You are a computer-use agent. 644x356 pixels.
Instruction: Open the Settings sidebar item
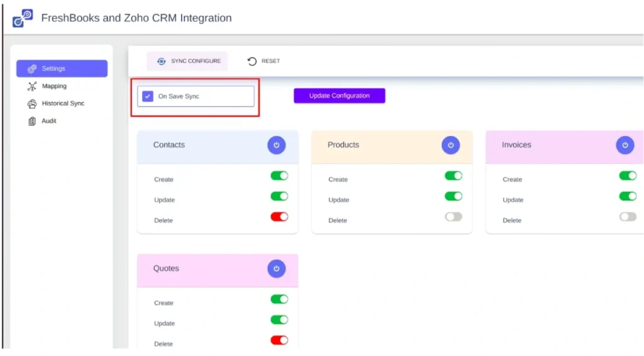click(62, 69)
